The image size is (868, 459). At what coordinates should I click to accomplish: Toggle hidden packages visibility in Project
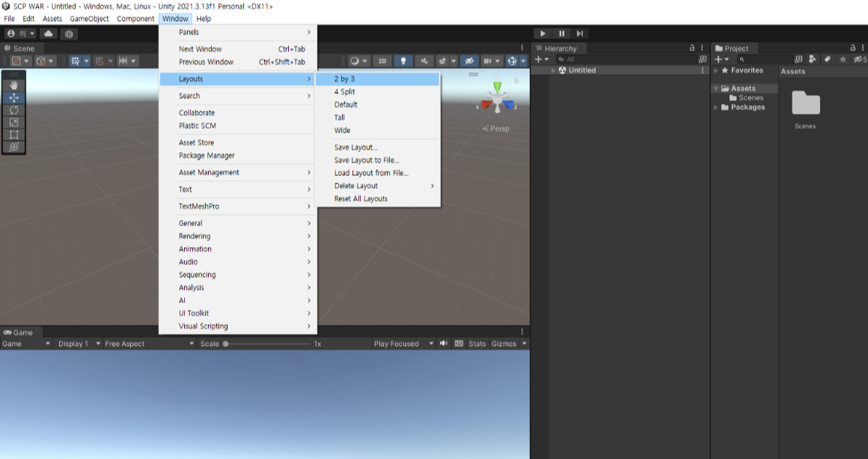pyautogui.click(x=860, y=59)
